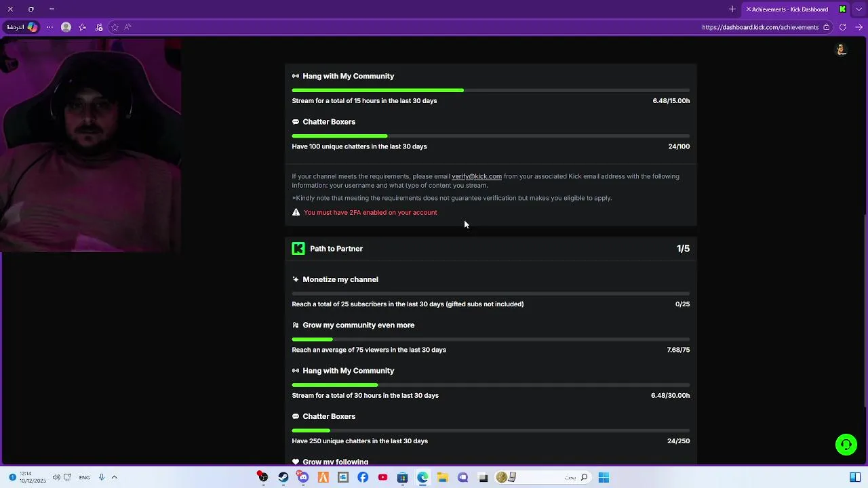The height and width of the screenshot is (488, 868).
Task: Open Steam from the taskbar
Action: coord(283,477)
